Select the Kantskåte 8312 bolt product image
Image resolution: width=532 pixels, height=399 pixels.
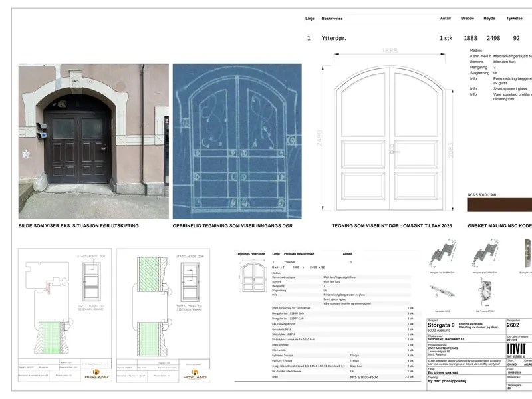click(x=442, y=292)
